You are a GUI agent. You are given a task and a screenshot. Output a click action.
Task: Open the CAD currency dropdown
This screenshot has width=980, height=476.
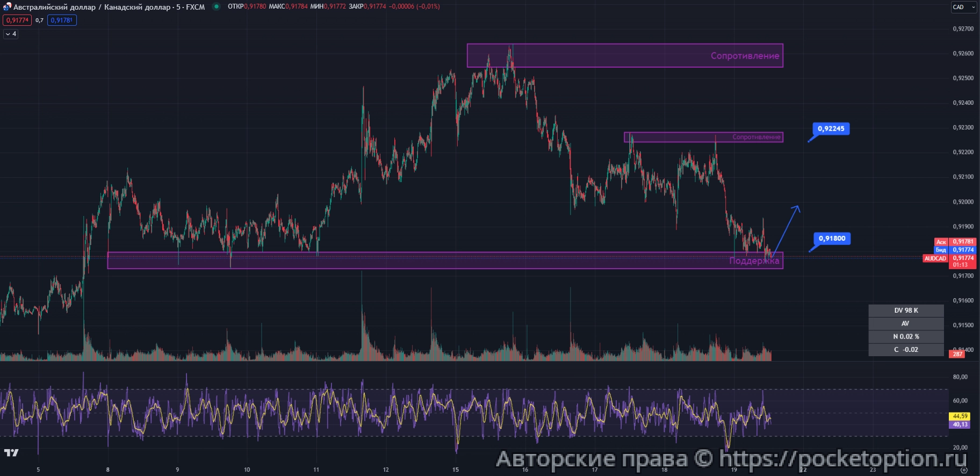(x=964, y=7)
